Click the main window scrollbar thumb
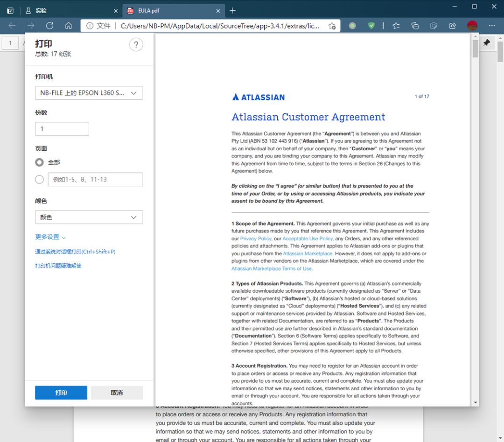 (x=500, y=51)
